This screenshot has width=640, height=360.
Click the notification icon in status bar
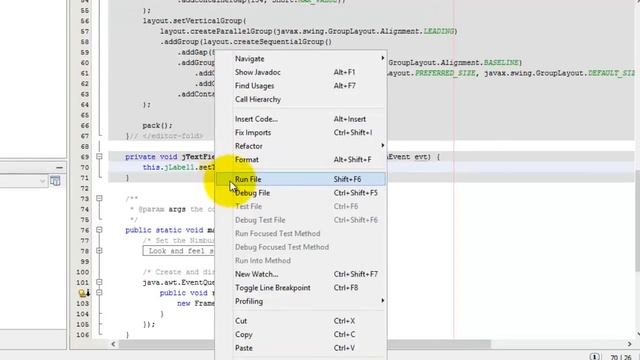(595, 357)
